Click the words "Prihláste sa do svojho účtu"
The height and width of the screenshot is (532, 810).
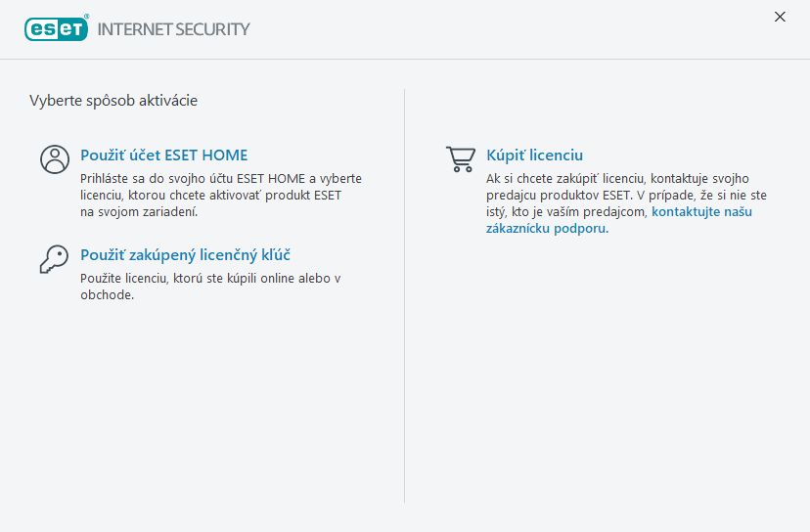coord(156,179)
